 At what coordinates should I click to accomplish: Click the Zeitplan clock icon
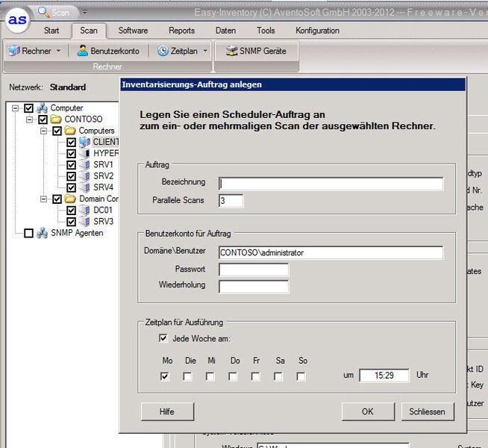[x=163, y=51]
